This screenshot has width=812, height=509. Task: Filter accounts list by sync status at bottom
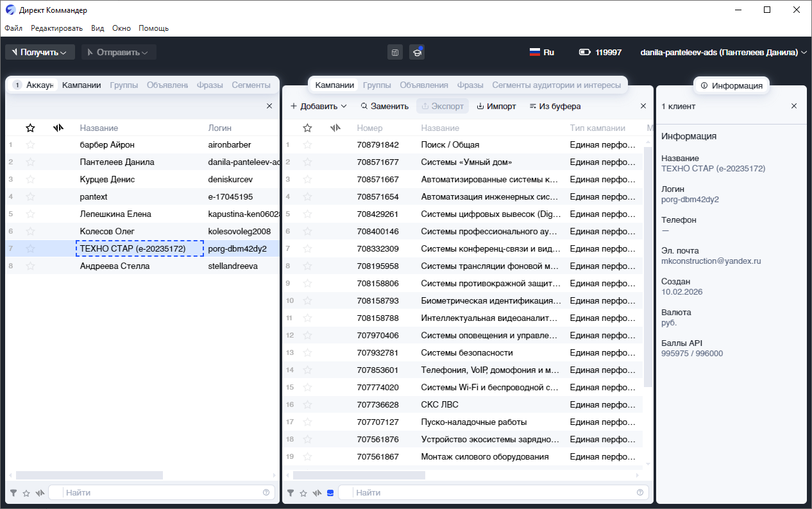[40, 493]
